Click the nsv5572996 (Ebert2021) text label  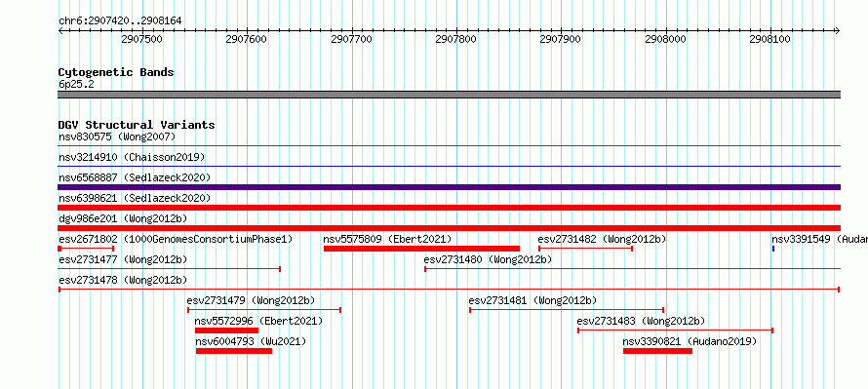(x=258, y=321)
